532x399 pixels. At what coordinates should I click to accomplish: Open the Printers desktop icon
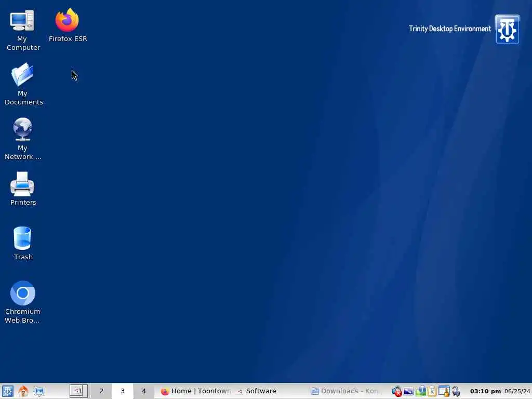(x=23, y=189)
